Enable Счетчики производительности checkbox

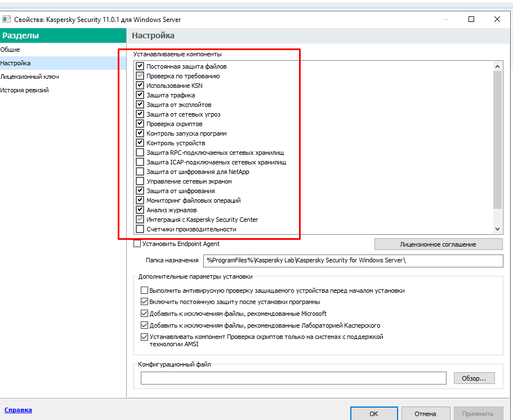140,229
